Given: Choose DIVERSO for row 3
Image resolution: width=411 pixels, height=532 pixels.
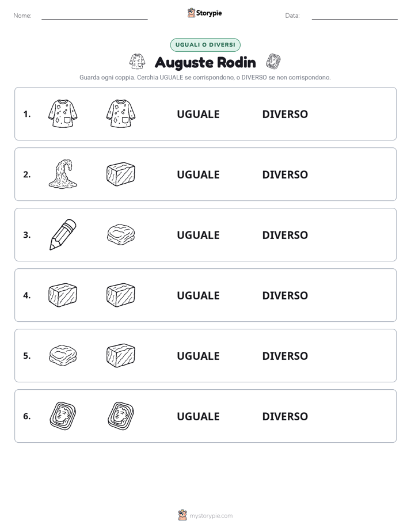Looking at the screenshot, I should click(285, 235).
